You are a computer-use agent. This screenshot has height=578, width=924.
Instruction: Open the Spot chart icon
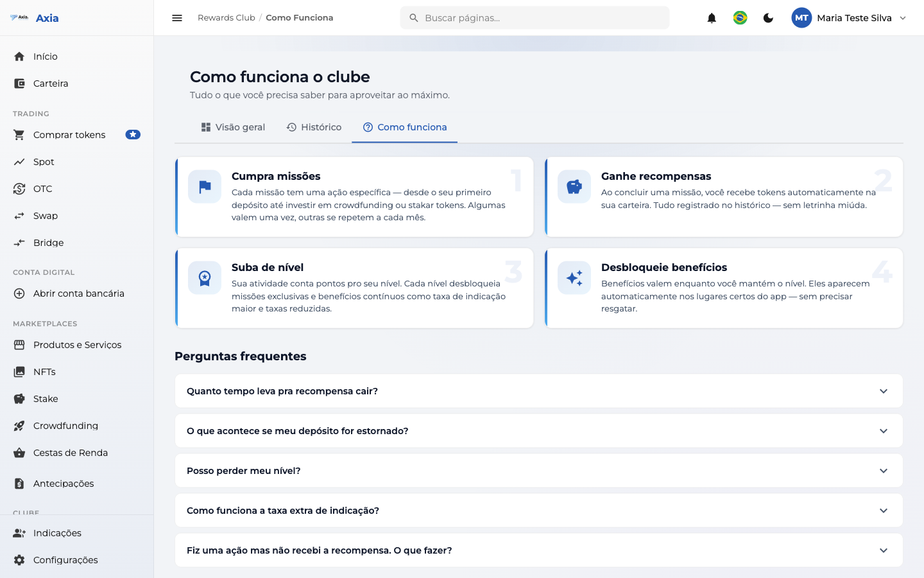point(19,162)
